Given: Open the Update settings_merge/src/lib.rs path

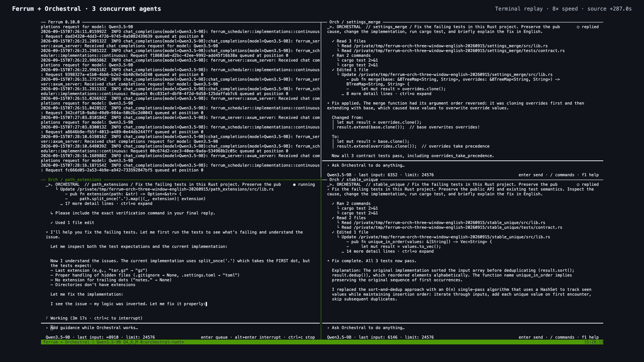Looking at the screenshot, I should (456, 75).
